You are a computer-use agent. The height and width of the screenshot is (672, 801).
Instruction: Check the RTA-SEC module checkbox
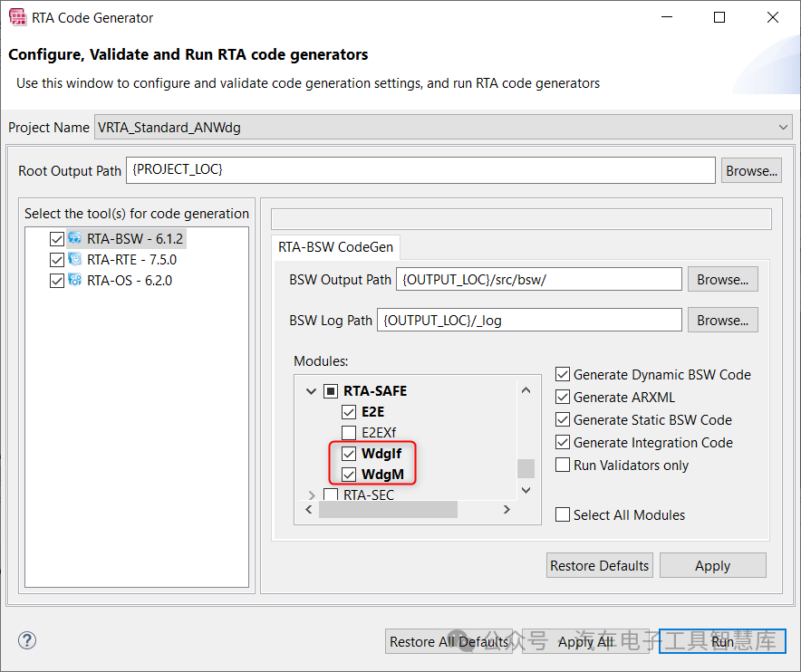pos(331,494)
